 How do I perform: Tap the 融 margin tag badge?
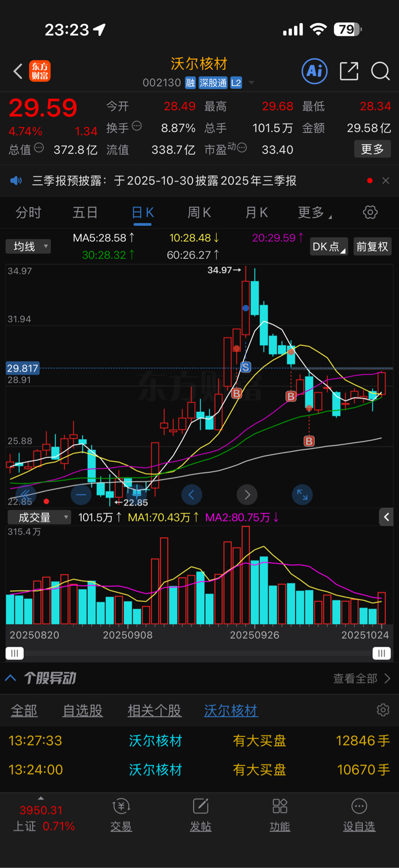(x=190, y=83)
